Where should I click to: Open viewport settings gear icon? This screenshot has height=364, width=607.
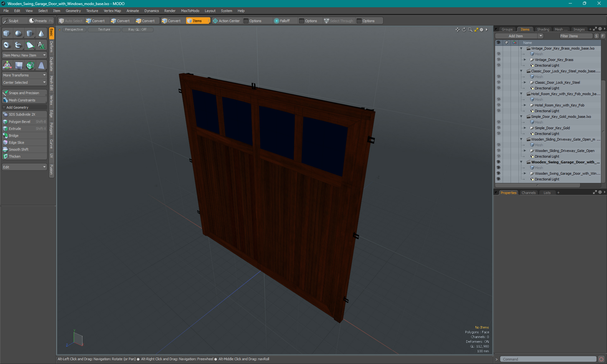[481, 30]
